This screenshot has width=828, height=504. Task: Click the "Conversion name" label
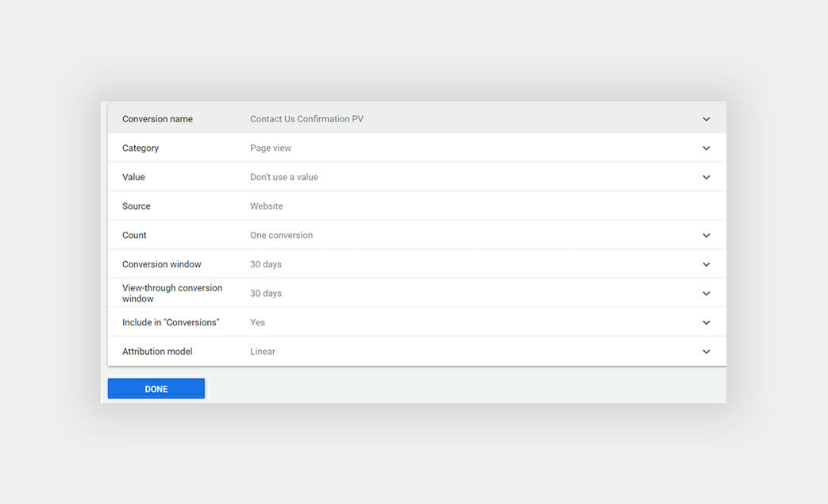[x=157, y=119]
